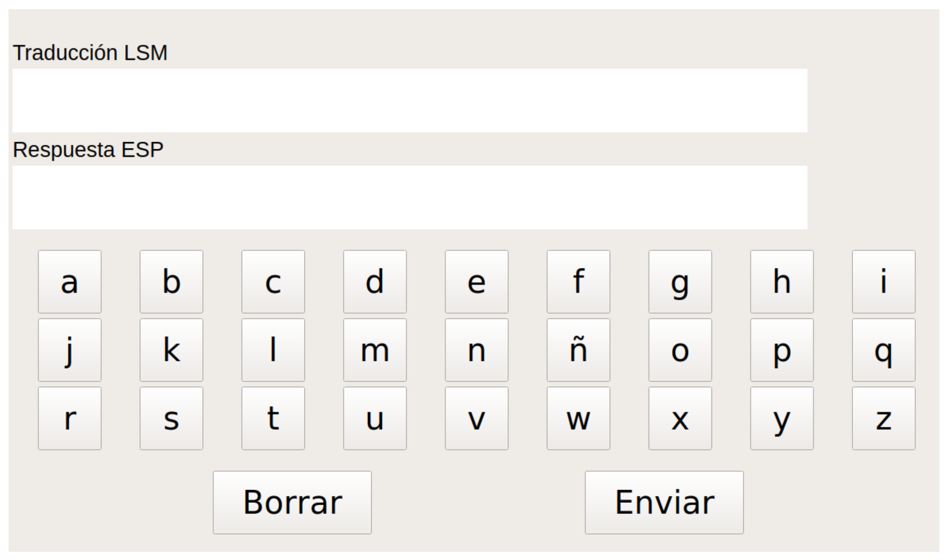Focus the Respuesta ESP input box
Screen dimensions: 949x560
point(410,197)
